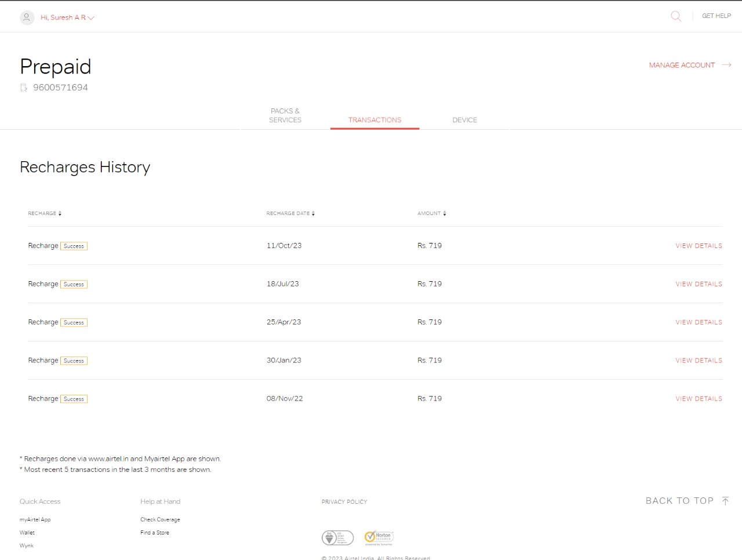Image resolution: width=742 pixels, height=560 pixels.
Task: Sort by the Recharge column header
Action: tap(45, 213)
